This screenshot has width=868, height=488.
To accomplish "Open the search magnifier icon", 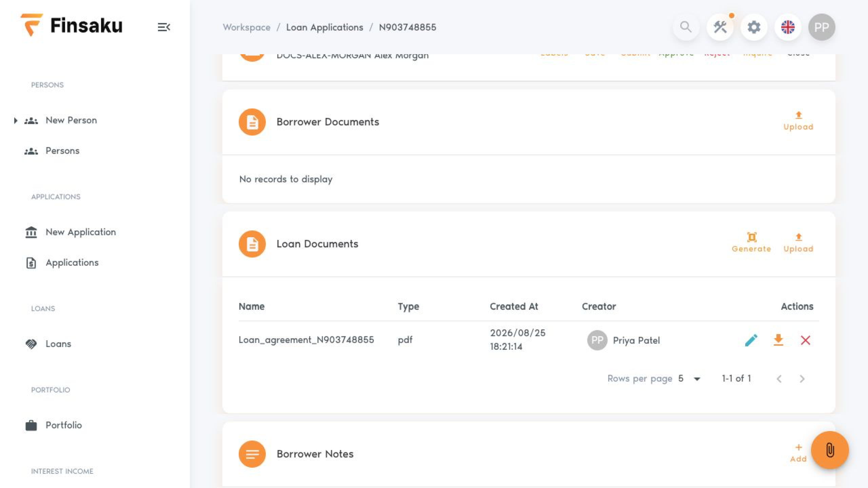I will tap(686, 27).
